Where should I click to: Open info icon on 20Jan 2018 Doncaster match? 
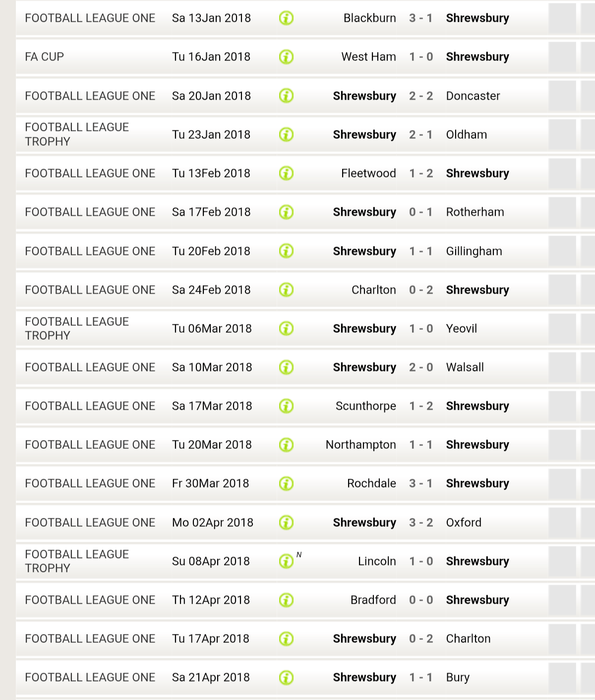(x=286, y=96)
